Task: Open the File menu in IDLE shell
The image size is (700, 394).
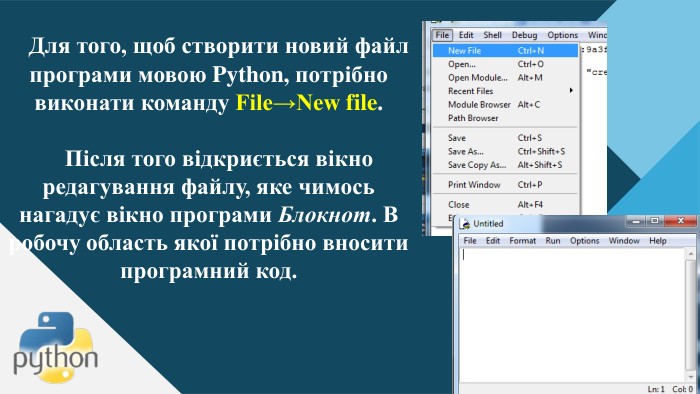Action: (442, 35)
